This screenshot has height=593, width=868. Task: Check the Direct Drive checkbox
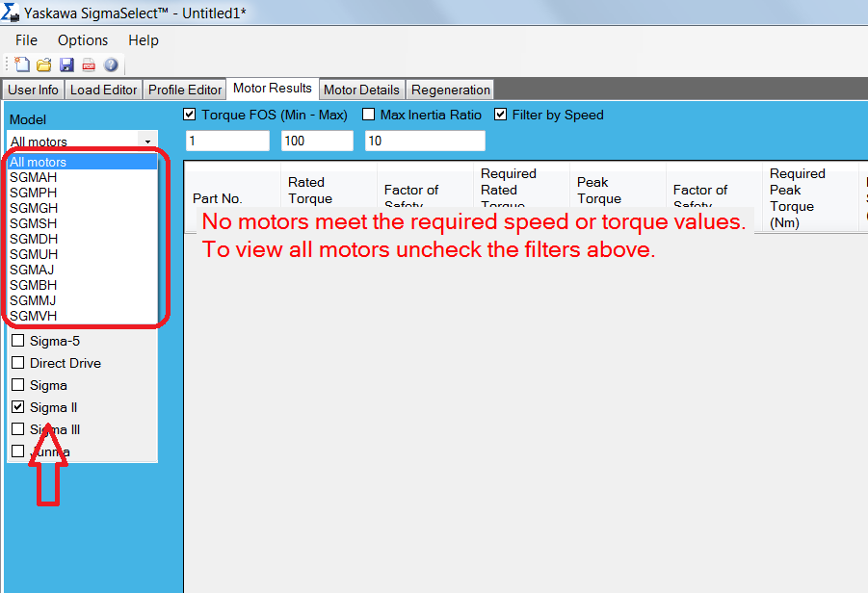(17, 362)
